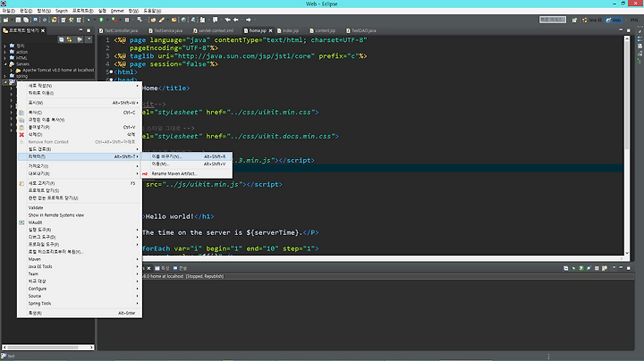Expand the spring project node

5,76
